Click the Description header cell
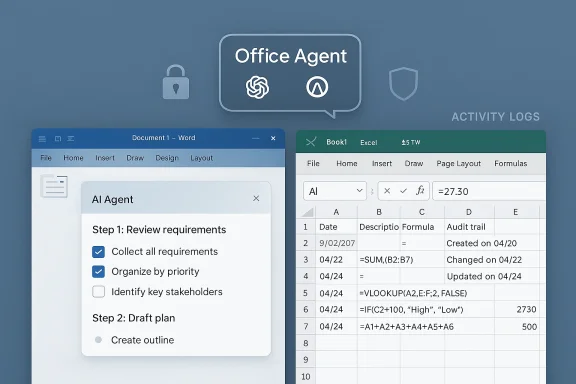 click(x=379, y=227)
